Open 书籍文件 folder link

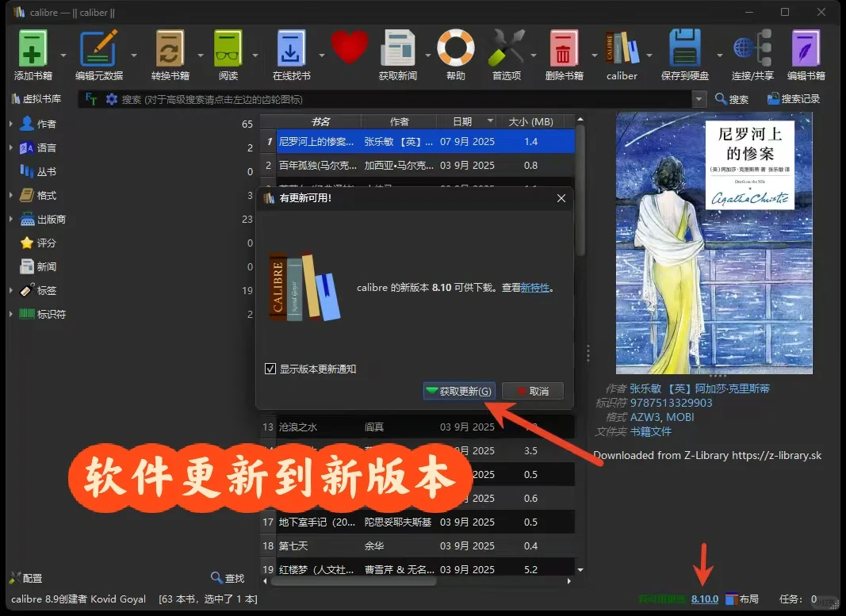coord(651,431)
